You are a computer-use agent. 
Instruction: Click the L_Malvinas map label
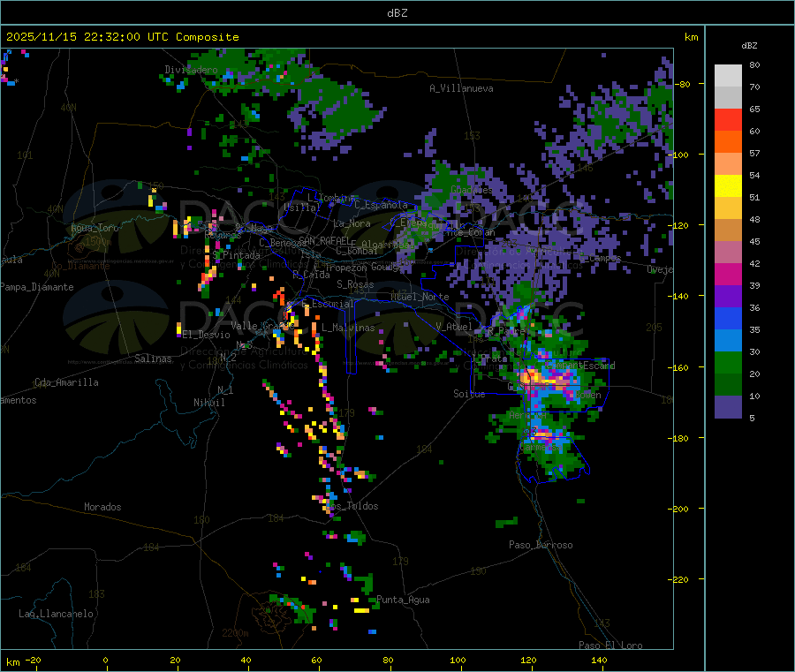click(x=348, y=328)
